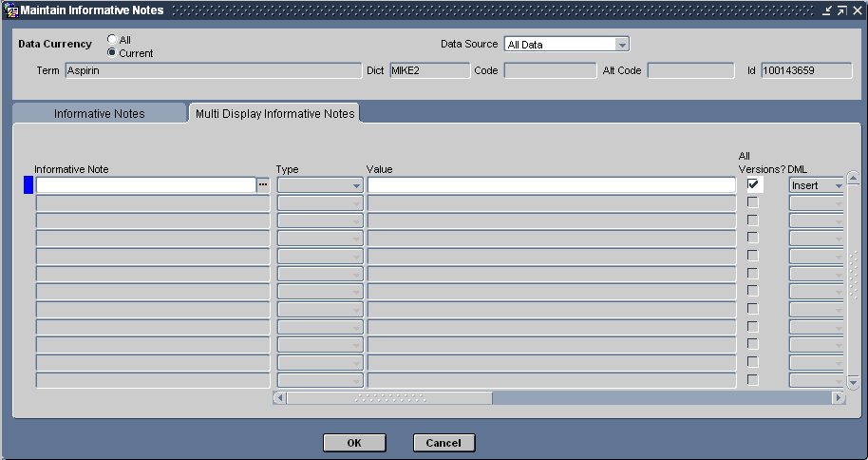The width and height of the screenshot is (868, 460).
Task: Focus the Value field in first row
Action: tap(552, 185)
